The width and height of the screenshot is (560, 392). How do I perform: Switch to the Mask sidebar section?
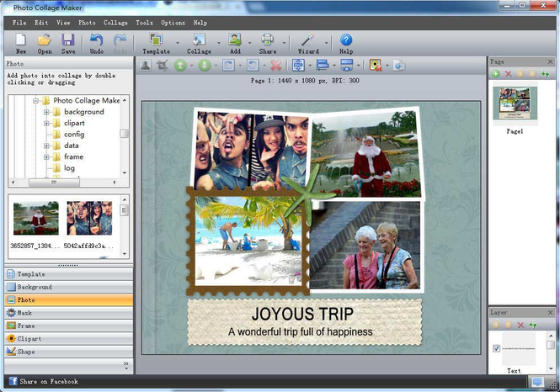coord(69,313)
